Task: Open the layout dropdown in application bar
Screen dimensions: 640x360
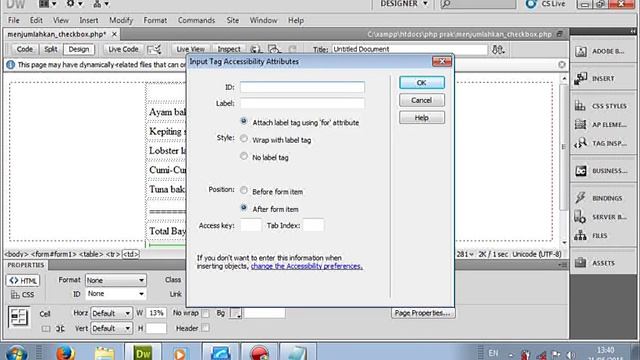Action: click(48, 4)
